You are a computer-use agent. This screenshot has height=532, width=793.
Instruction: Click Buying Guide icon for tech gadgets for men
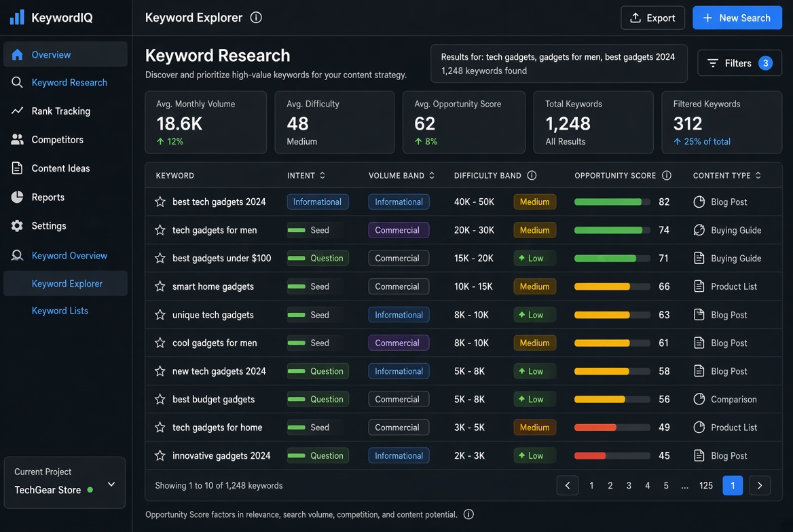[699, 230]
